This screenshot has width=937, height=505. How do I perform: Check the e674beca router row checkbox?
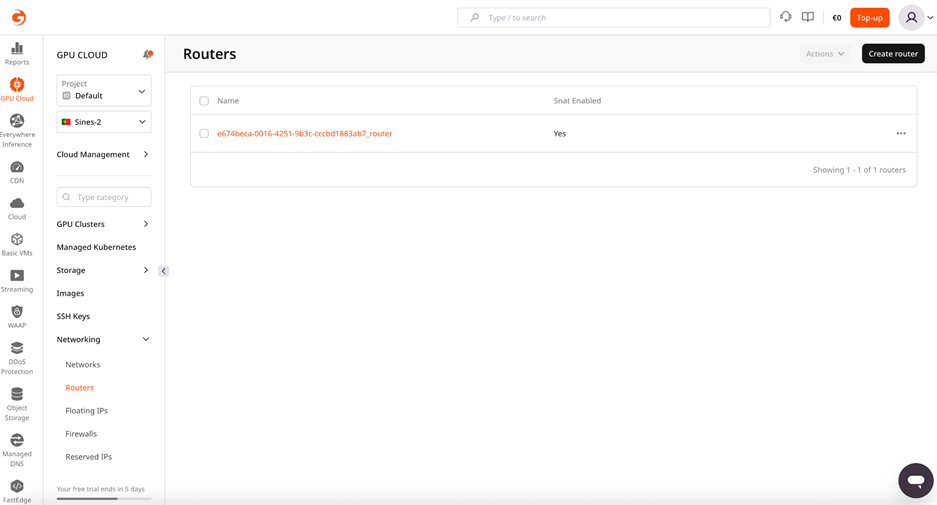coord(204,133)
